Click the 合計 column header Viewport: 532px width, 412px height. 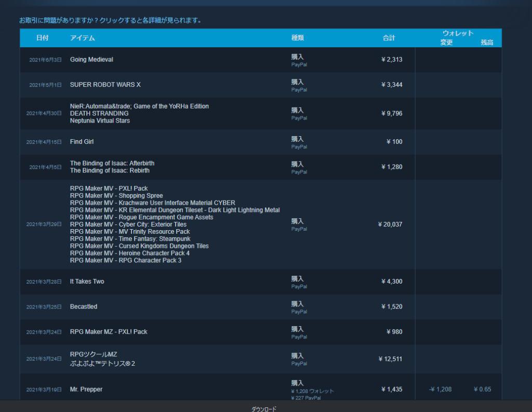coord(389,38)
